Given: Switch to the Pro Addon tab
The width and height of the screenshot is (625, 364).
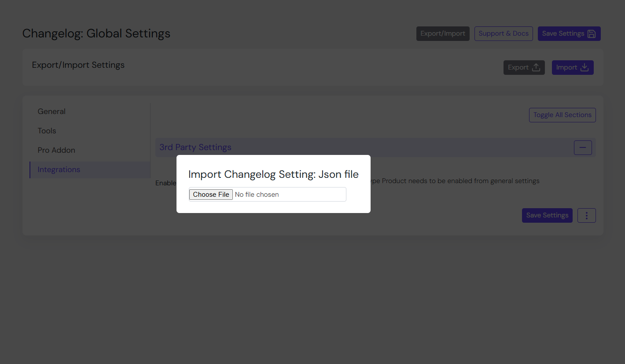Looking at the screenshot, I should click(x=90, y=150).
